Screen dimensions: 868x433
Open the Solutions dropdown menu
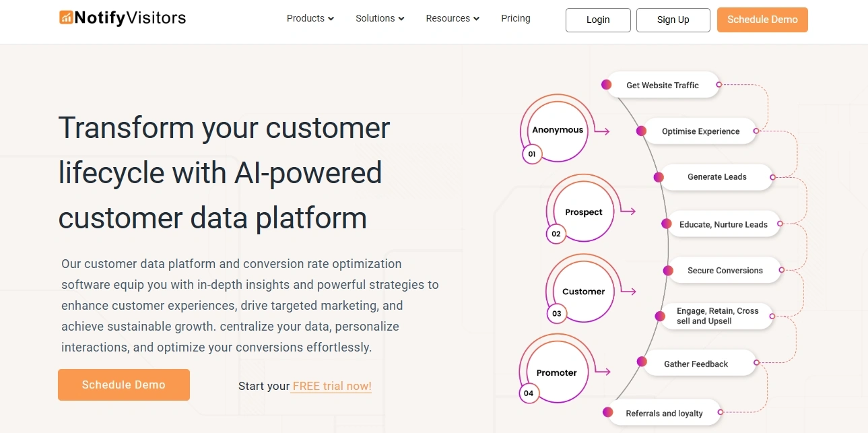pos(380,19)
